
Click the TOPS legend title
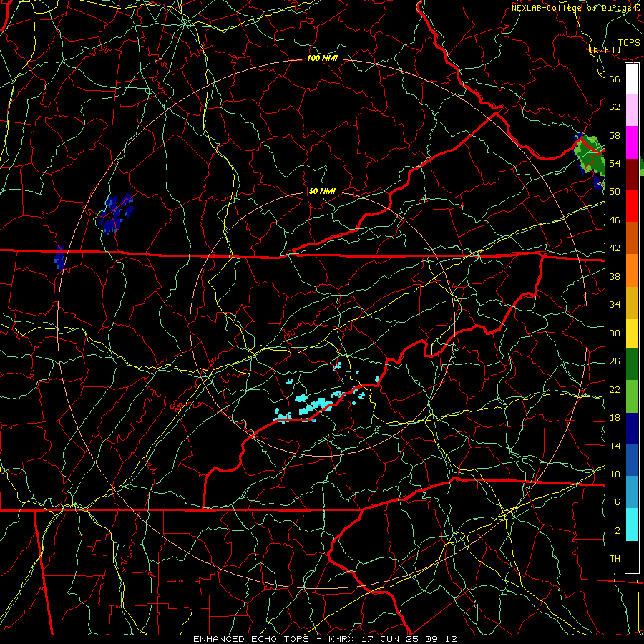click(629, 43)
